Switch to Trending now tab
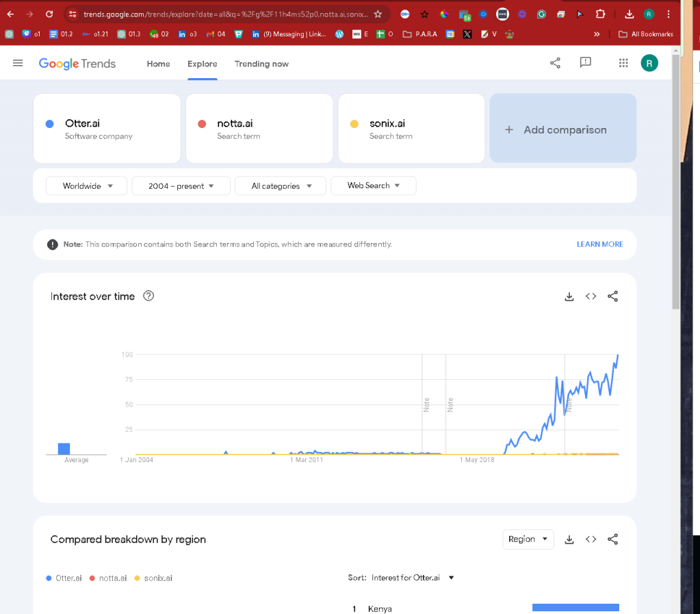700x614 pixels. coord(261,64)
